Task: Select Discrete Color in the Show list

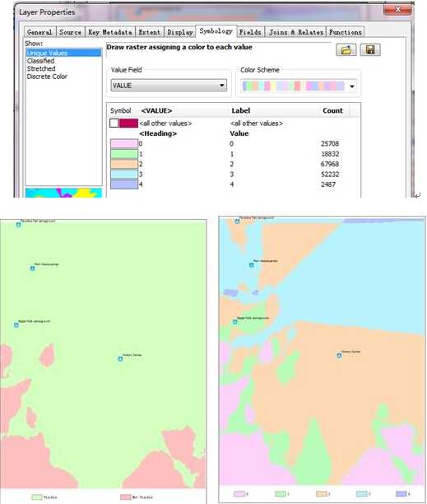Action: pyautogui.click(x=47, y=77)
